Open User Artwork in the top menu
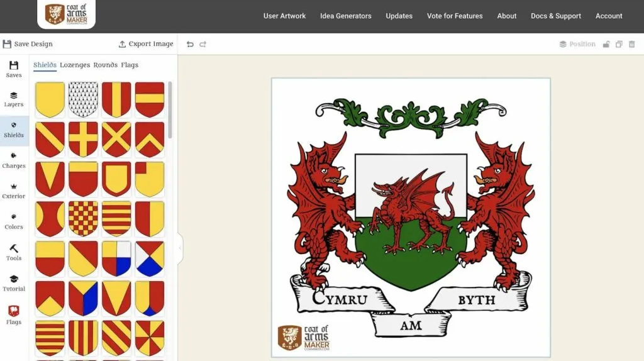644x361 pixels. pos(285,16)
